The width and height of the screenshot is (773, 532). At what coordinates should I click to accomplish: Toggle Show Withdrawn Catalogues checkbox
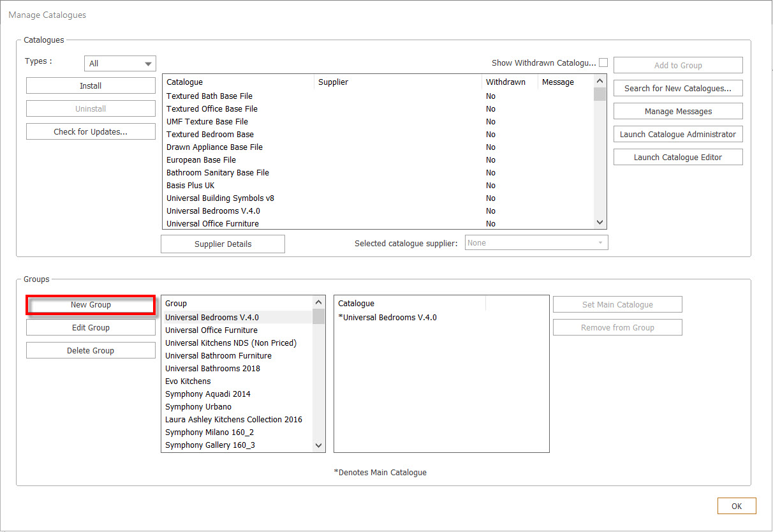point(603,63)
